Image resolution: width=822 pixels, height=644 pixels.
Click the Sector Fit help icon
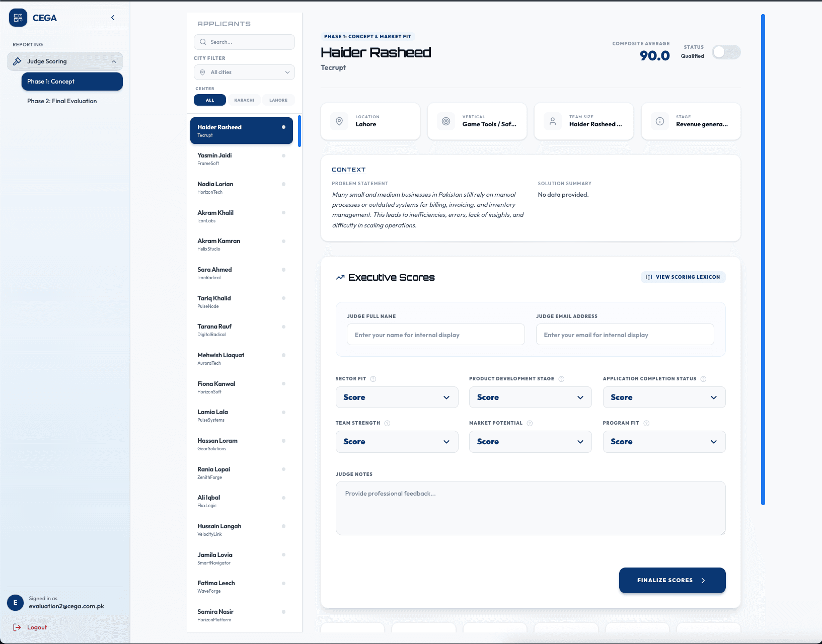[373, 379]
